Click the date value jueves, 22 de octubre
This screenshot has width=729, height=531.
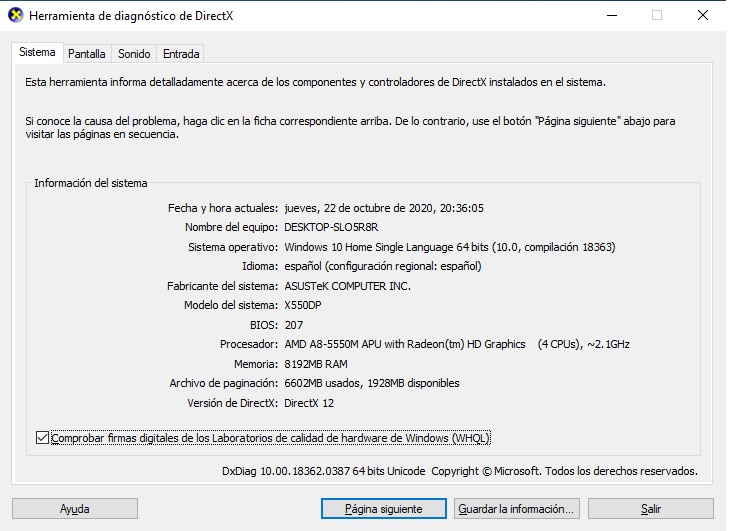pyautogui.click(x=384, y=208)
